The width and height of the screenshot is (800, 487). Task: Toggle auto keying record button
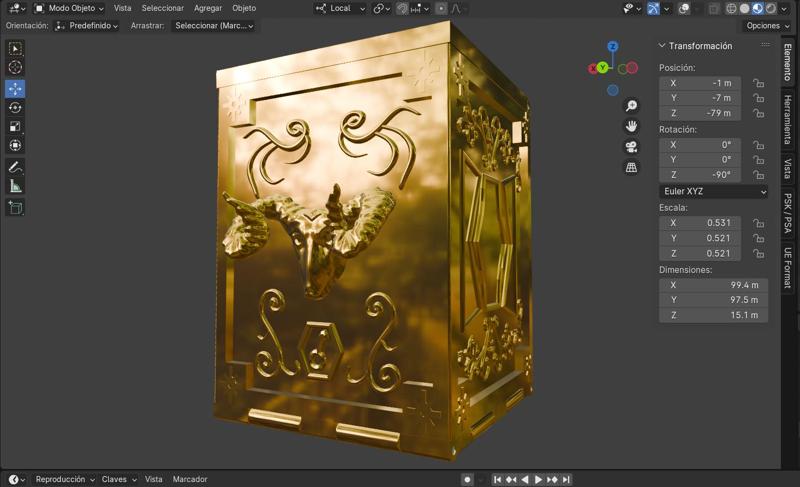(467, 479)
